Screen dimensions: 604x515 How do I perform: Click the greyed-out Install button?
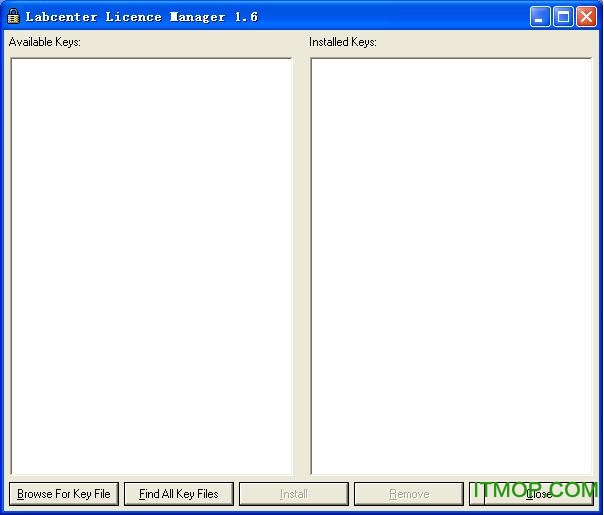294,494
